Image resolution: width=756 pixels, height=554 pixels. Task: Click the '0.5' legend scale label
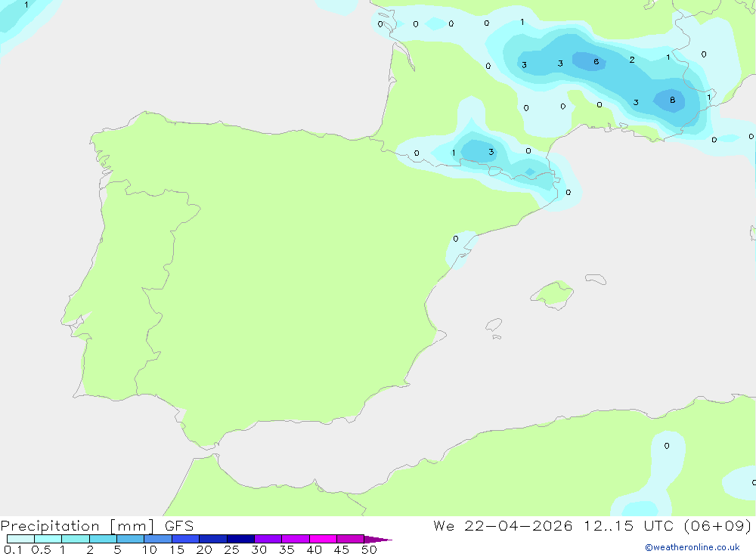coord(41,549)
